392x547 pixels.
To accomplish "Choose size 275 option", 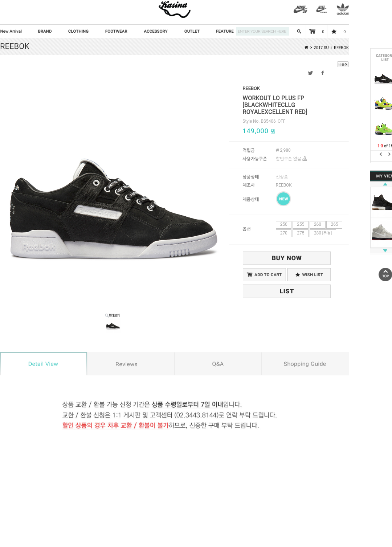I will 301,233.
